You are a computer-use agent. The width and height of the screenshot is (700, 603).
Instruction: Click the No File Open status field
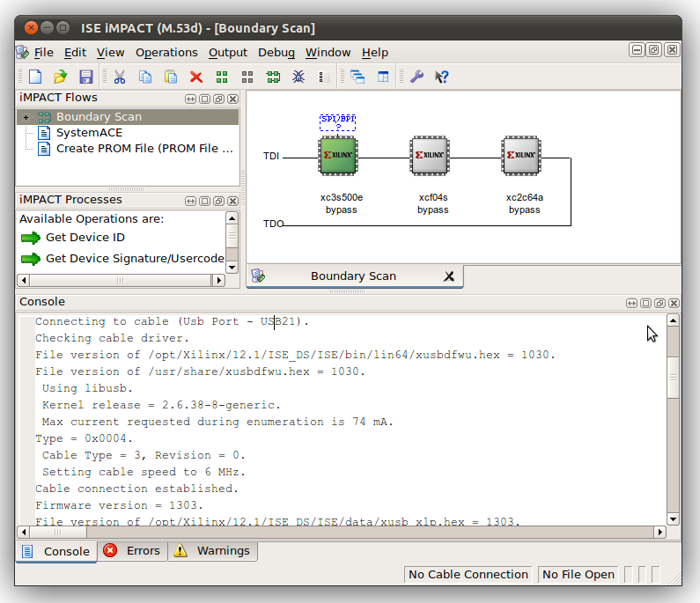pyautogui.click(x=578, y=575)
